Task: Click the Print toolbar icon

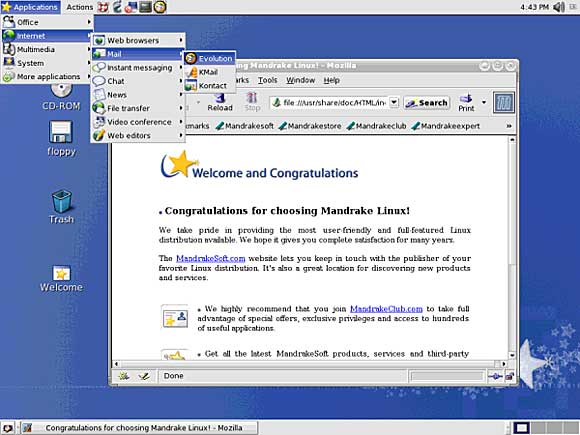Action: pyautogui.click(x=466, y=103)
